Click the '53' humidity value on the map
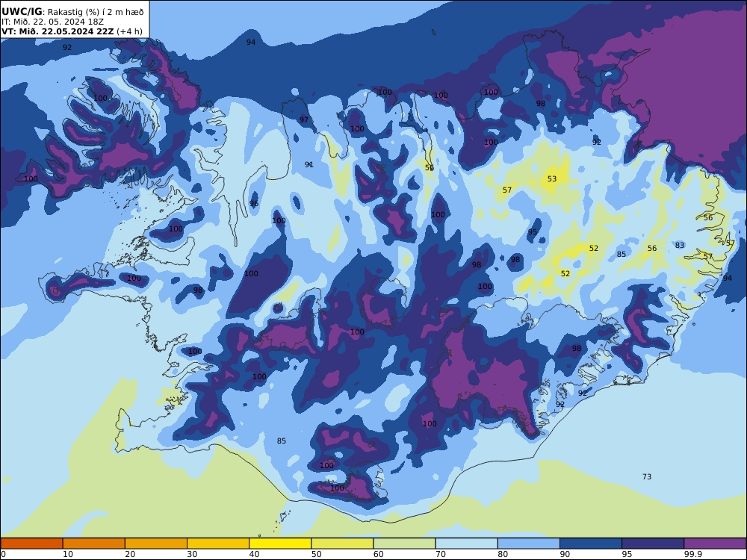The height and width of the screenshot is (560, 747). pos(552,179)
